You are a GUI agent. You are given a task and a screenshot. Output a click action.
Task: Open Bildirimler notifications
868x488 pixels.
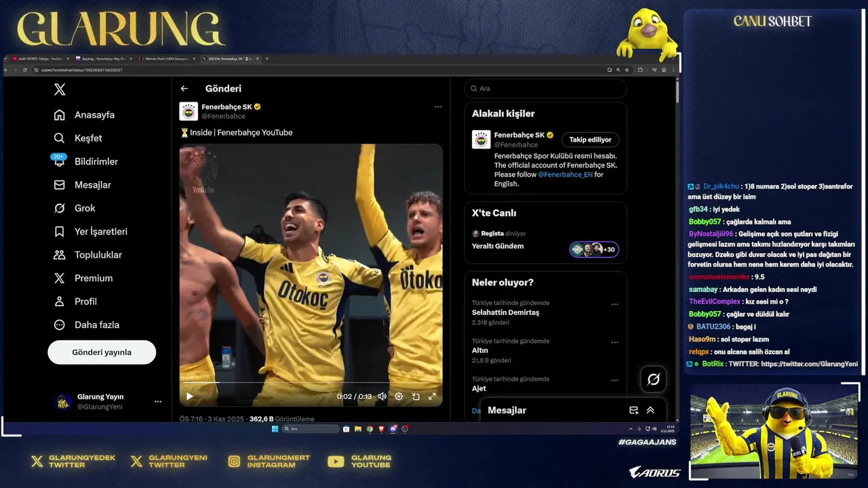(x=86, y=161)
